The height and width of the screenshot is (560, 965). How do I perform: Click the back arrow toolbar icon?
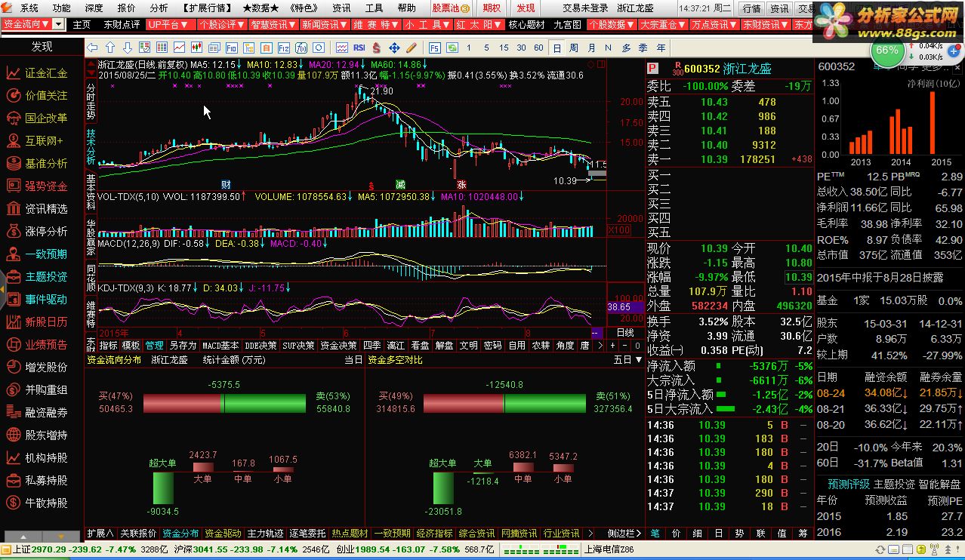click(92, 48)
